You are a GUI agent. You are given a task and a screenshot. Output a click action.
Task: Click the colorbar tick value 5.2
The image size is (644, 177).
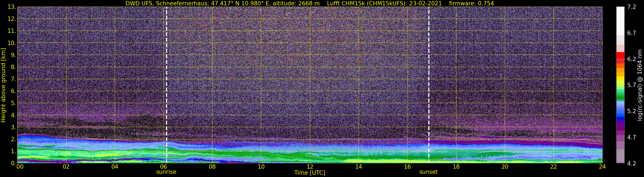click(632, 111)
